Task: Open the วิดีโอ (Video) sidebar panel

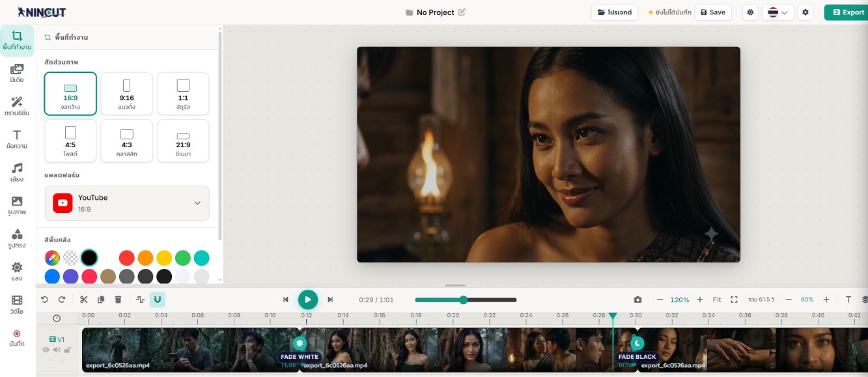Action: [x=17, y=305]
